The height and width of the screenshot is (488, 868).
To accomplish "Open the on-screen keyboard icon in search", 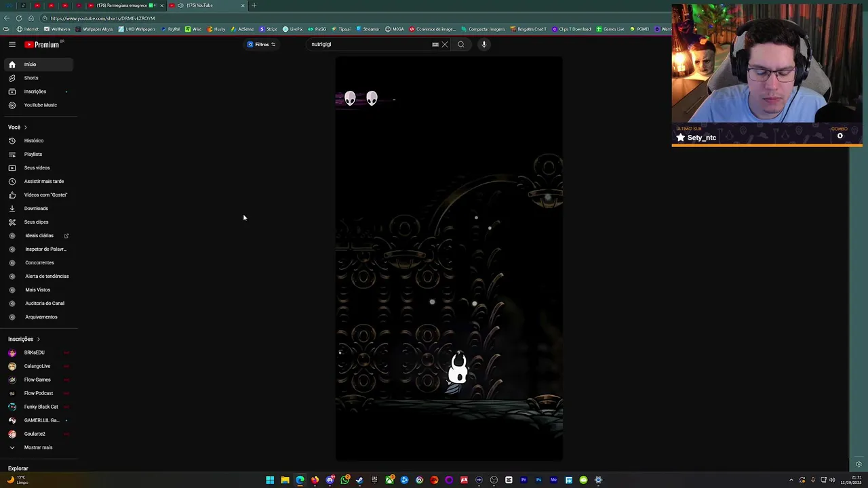I will tap(435, 45).
